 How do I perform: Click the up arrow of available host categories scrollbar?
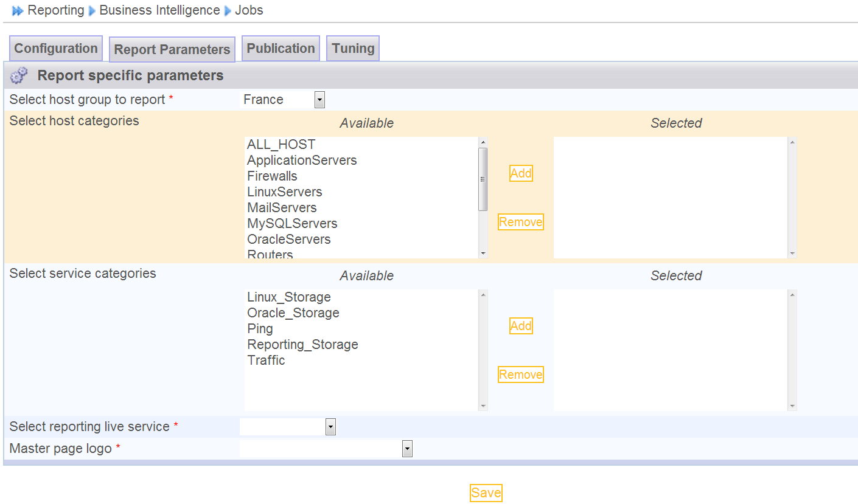[483, 142]
